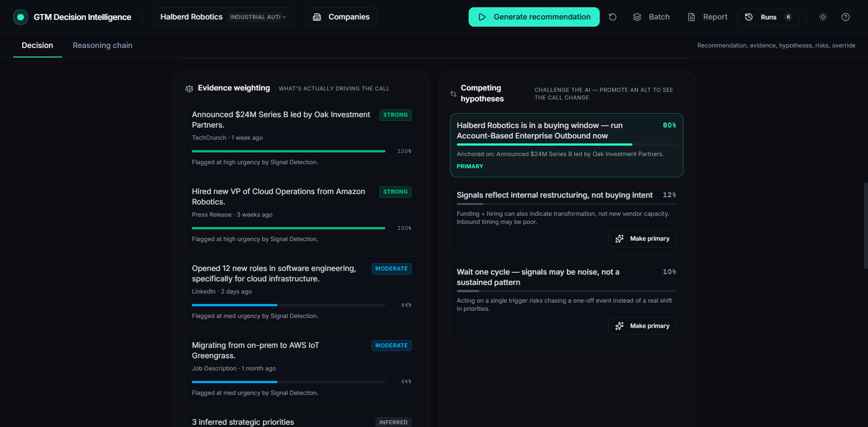Click Migrating from on-prem to AWS IoT title
The width and height of the screenshot is (868, 427).
[x=256, y=351]
